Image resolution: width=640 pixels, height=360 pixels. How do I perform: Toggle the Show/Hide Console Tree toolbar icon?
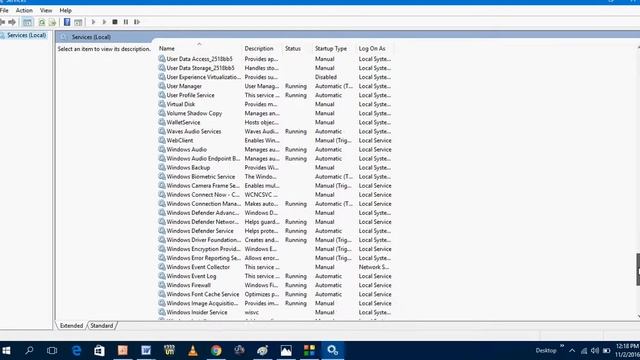pyautogui.click(x=27, y=22)
